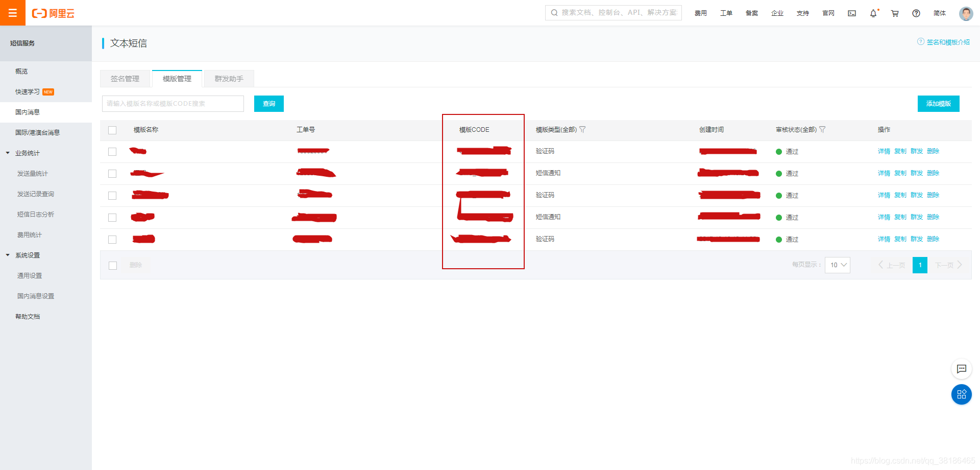Click the console terminal icon

click(x=851, y=13)
